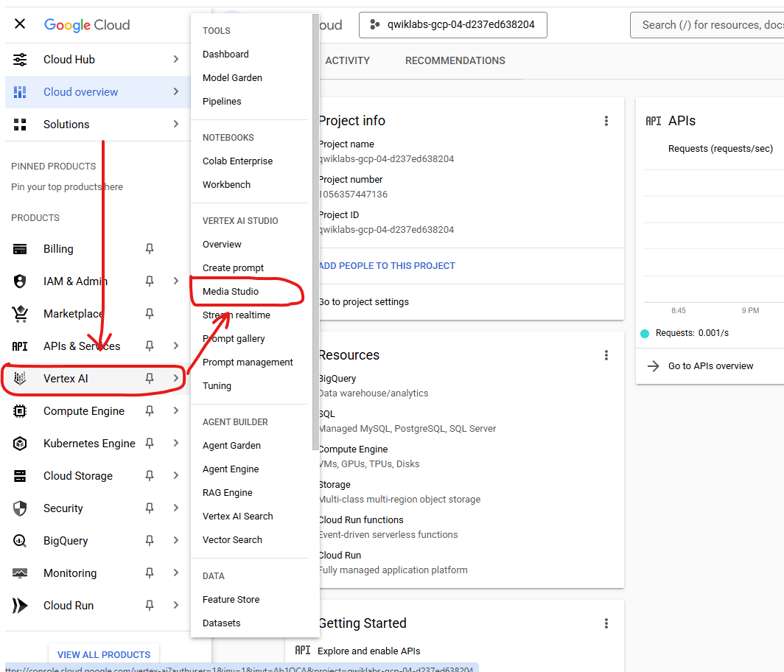Expand the Security submenu chevron
The width and height of the screenshot is (784, 672).
[175, 508]
